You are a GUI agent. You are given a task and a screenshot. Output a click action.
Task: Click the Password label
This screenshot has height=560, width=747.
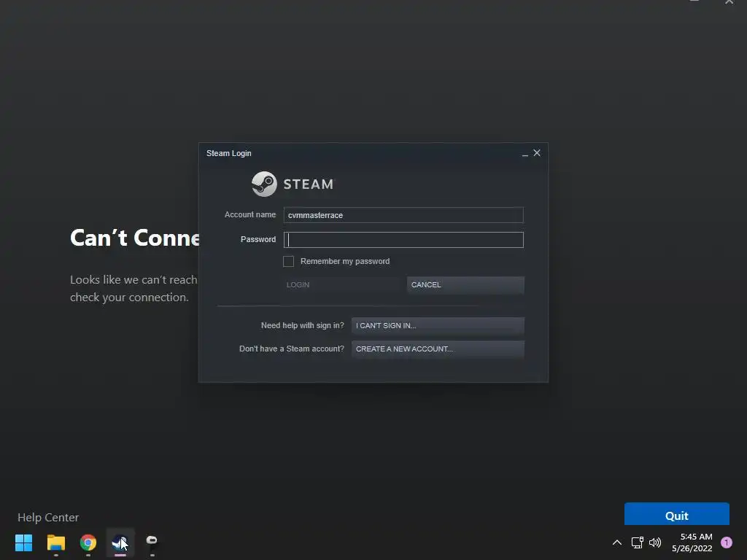[258, 239]
